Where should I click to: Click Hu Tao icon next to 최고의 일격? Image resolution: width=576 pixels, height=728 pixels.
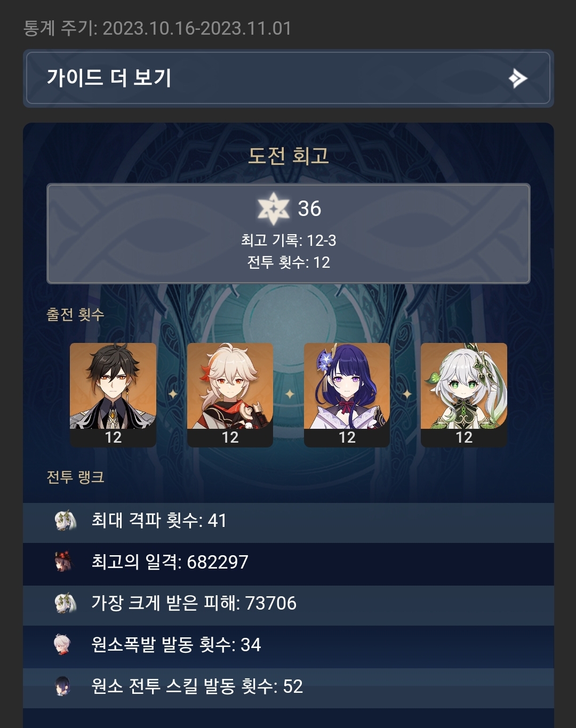(63, 562)
